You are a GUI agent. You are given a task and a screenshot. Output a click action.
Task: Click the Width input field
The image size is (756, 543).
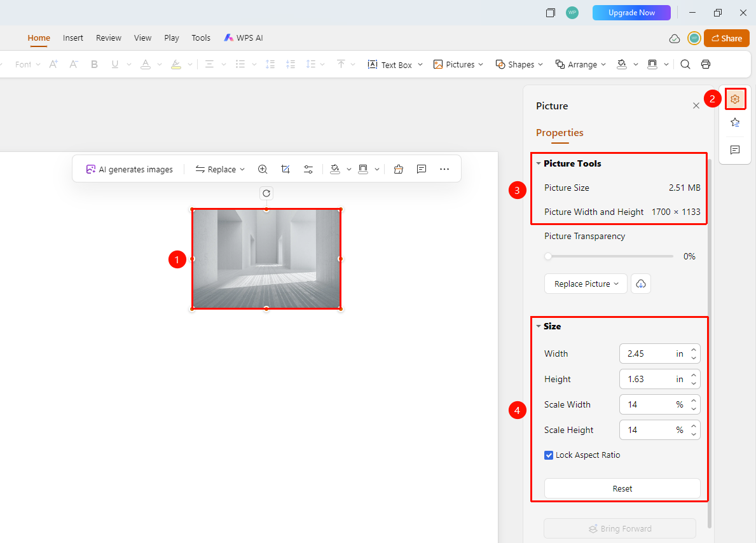click(x=659, y=354)
